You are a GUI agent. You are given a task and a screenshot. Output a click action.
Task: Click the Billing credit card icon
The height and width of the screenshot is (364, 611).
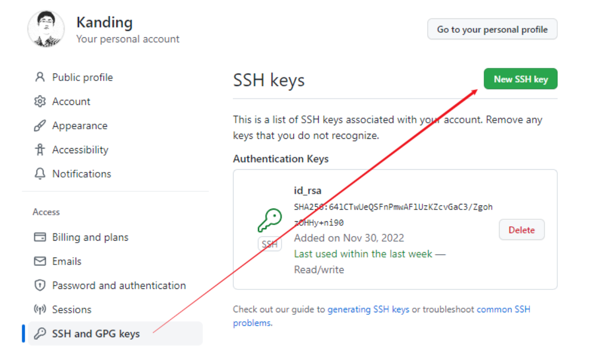pyautogui.click(x=40, y=237)
